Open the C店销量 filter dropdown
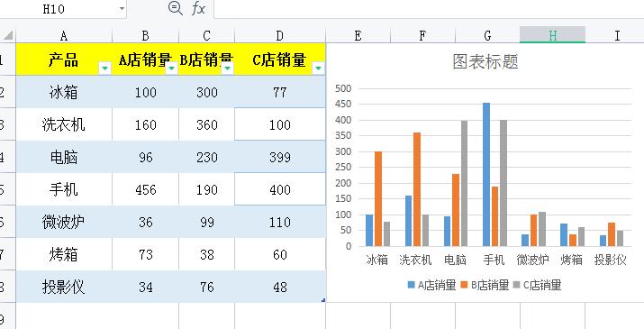This screenshot has width=644, height=329. tap(318, 69)
